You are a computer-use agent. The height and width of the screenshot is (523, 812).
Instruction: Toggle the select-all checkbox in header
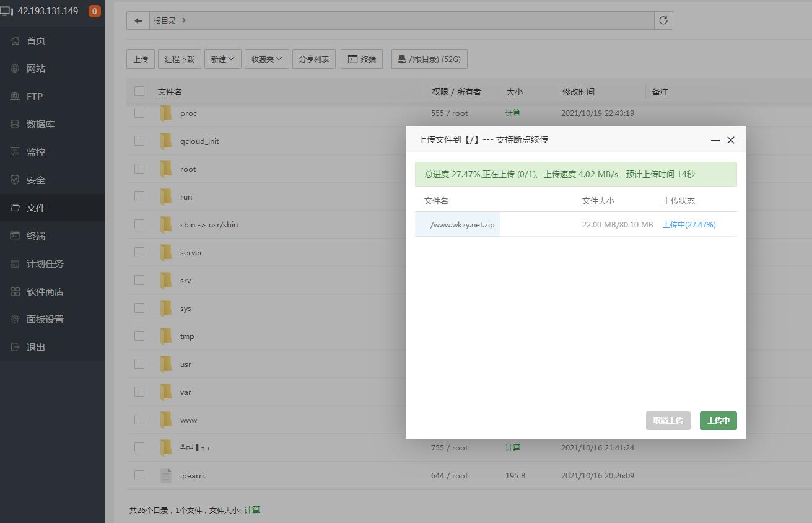point(139,91)
